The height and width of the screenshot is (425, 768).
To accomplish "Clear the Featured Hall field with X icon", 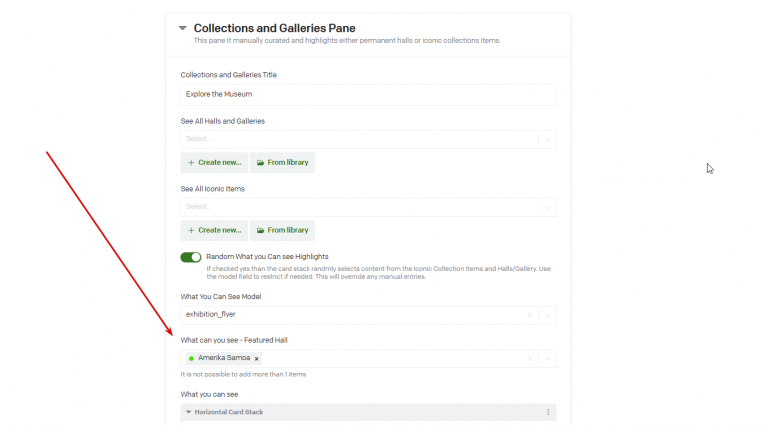I will click(x=530, y=358).
